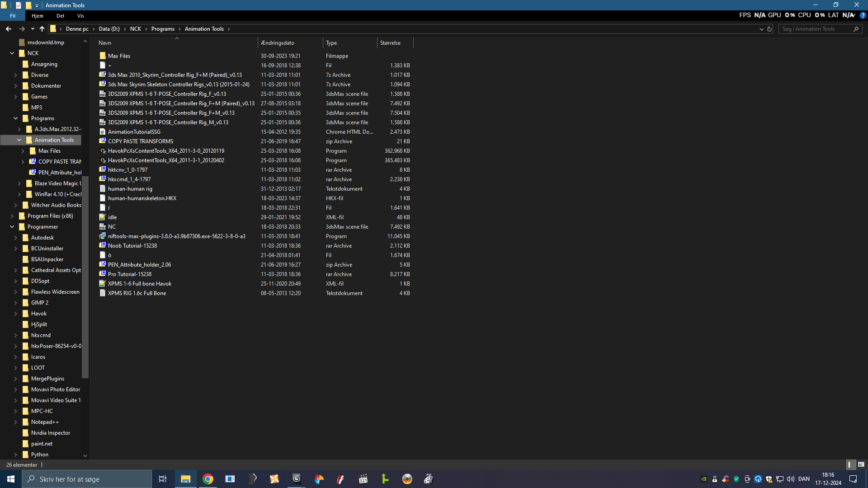Click the Windows Start button
The width and height of the screenshot is (868, 488).
coord(11,479)
